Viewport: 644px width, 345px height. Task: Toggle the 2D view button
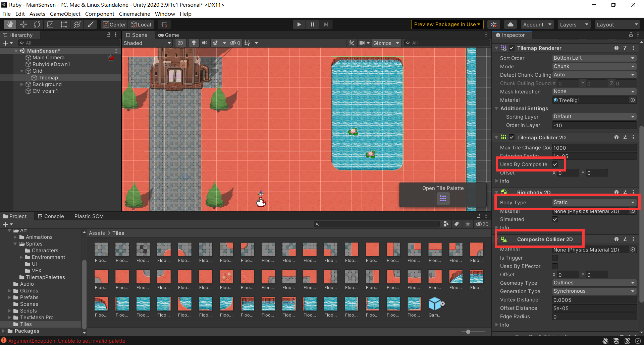pyautogui.click(x=180, y=43)
